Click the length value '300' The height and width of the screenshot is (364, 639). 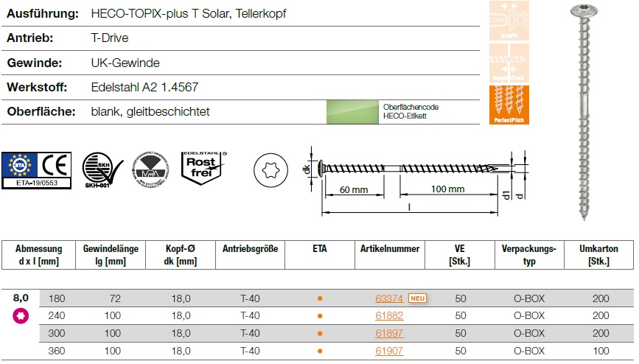(57, 334)
